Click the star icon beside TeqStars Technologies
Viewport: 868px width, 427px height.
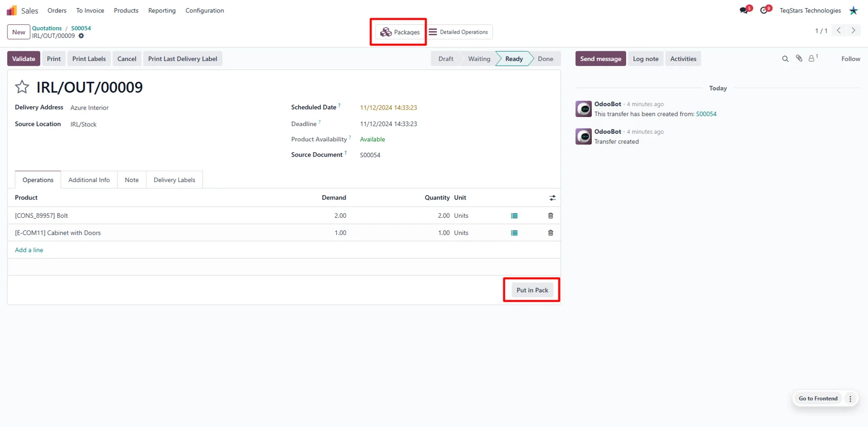853,10
